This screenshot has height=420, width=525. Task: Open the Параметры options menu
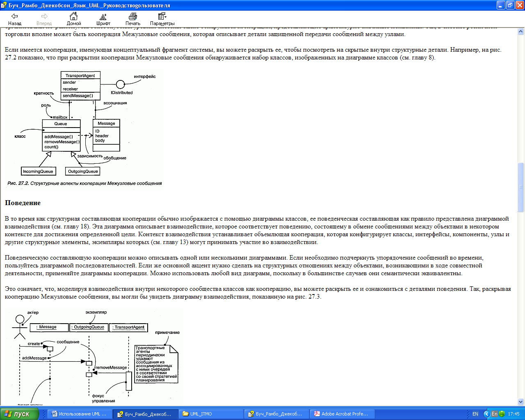[162, 19]
